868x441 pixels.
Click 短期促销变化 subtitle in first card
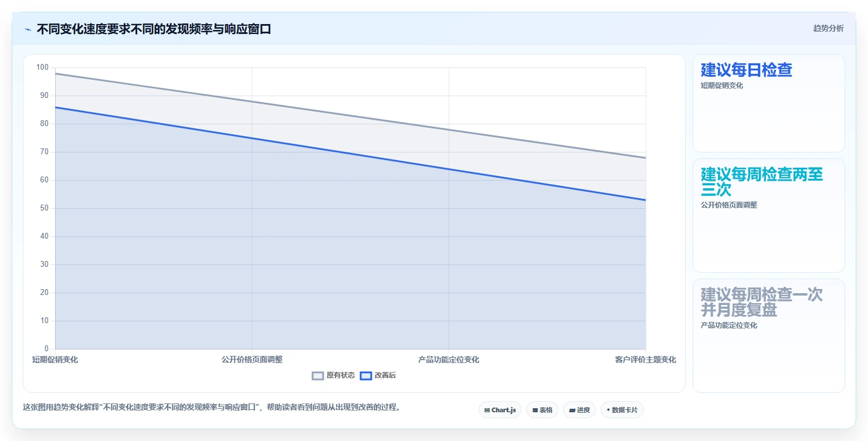[722, 86]
